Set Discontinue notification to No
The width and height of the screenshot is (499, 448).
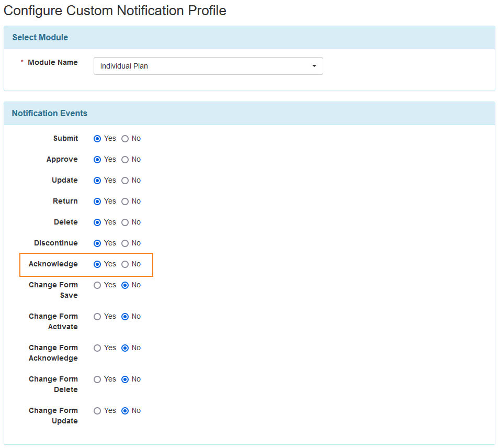click(125, 243)
